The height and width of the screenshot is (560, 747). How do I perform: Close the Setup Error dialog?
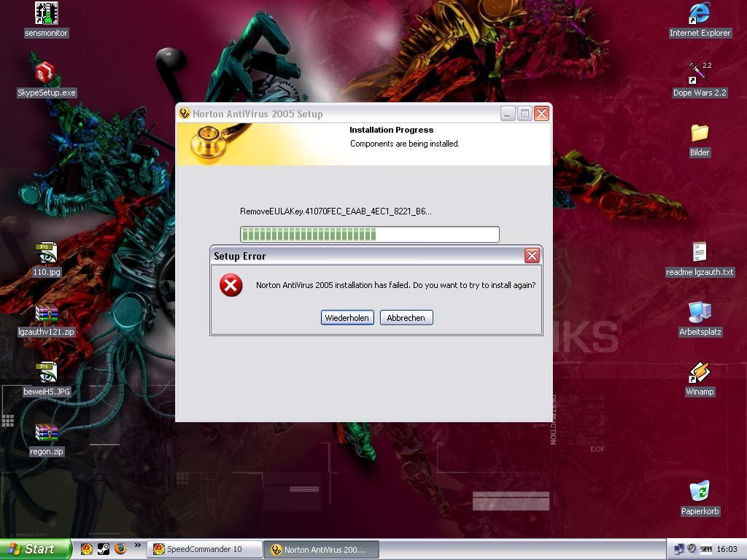pos(532,256)
